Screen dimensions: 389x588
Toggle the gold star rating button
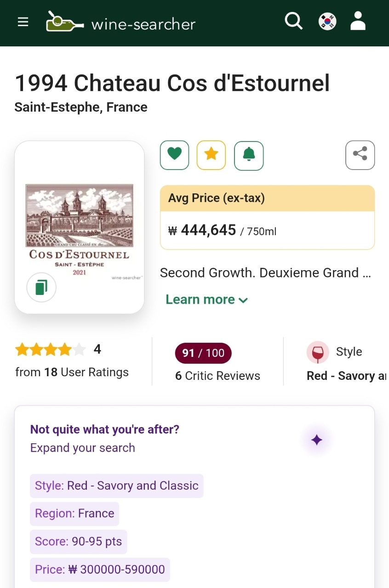211,155
